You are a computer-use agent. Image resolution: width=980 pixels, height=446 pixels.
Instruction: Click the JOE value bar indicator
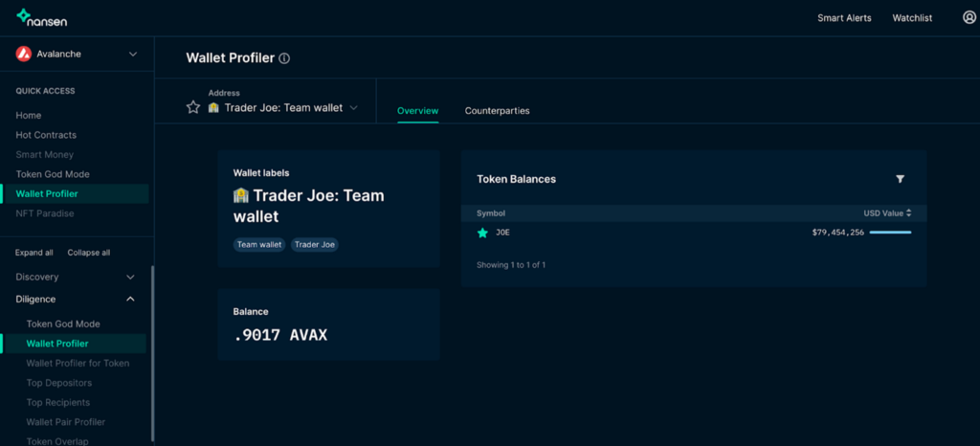(x=890, y=233)
